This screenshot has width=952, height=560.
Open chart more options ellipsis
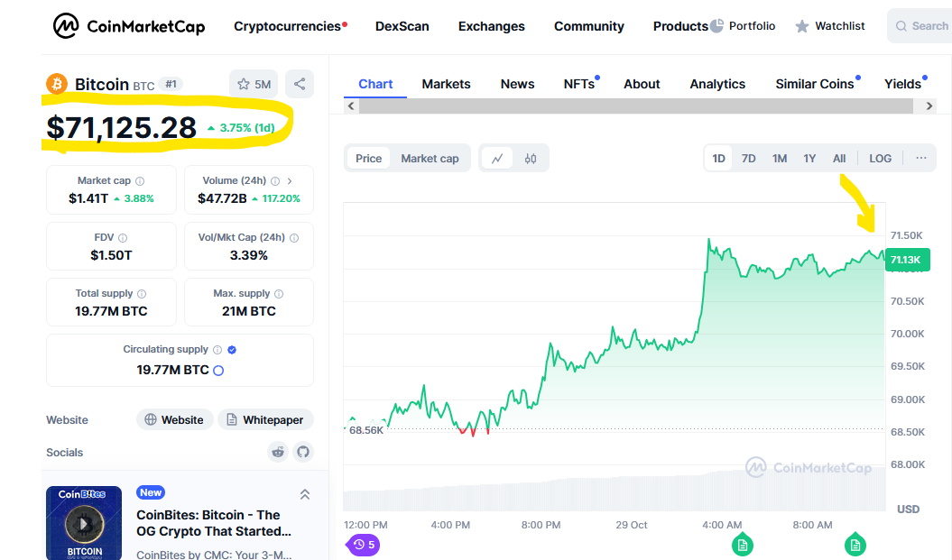[921, 159]
